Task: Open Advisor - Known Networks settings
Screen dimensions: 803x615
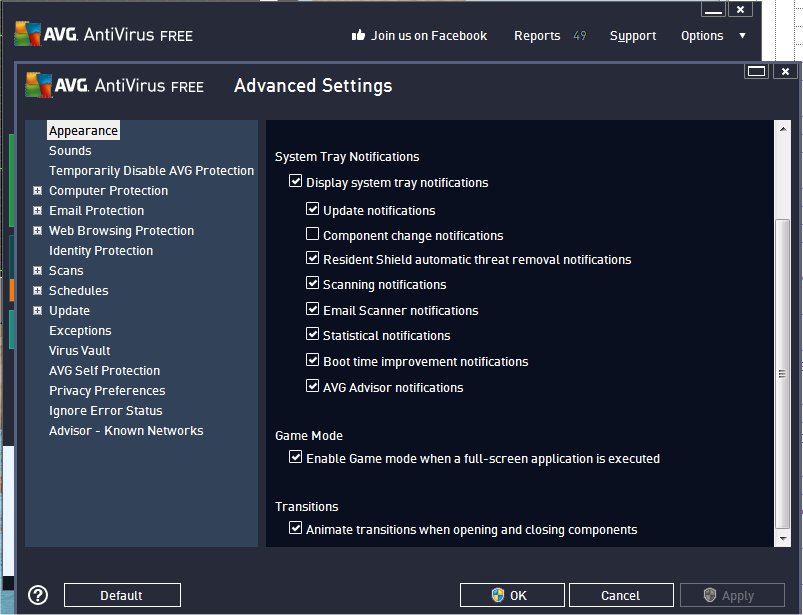Action: pyautogui.click(x=126, y=430)
